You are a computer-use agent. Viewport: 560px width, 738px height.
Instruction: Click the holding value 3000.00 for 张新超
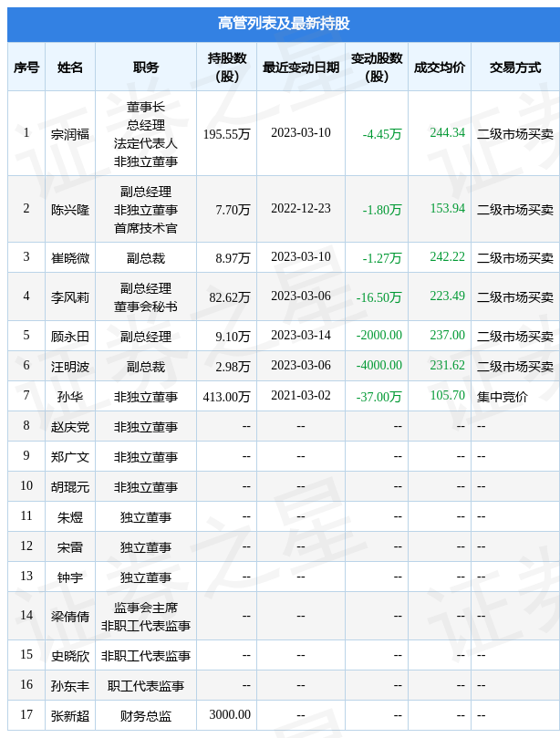click(230, 714)
